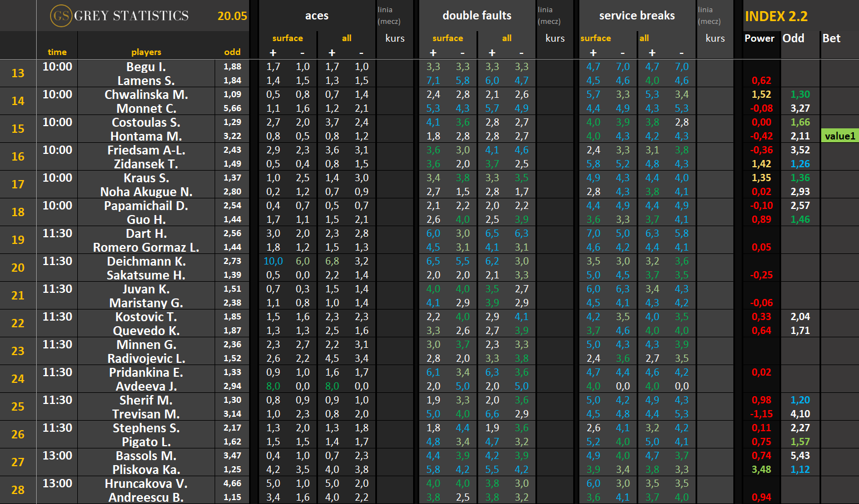Viewport: 859px width, 504px height.
Task: Click the 20.05 date cell
Action: (232, 16)
